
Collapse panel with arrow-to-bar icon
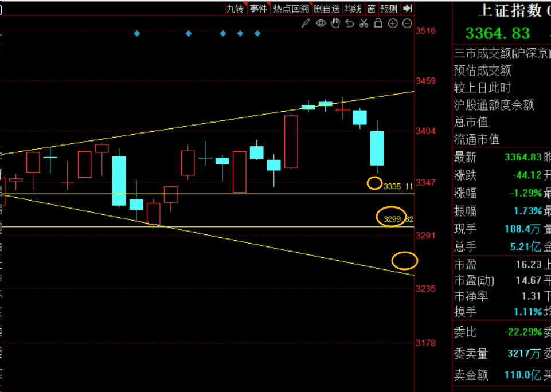[x=407, y=9]
